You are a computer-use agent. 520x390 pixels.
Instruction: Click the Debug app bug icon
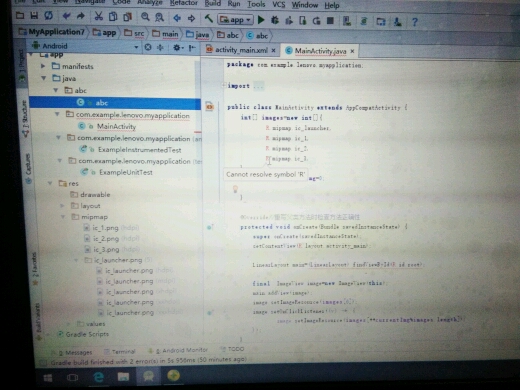pyautogui.click(x=275, y=20)
